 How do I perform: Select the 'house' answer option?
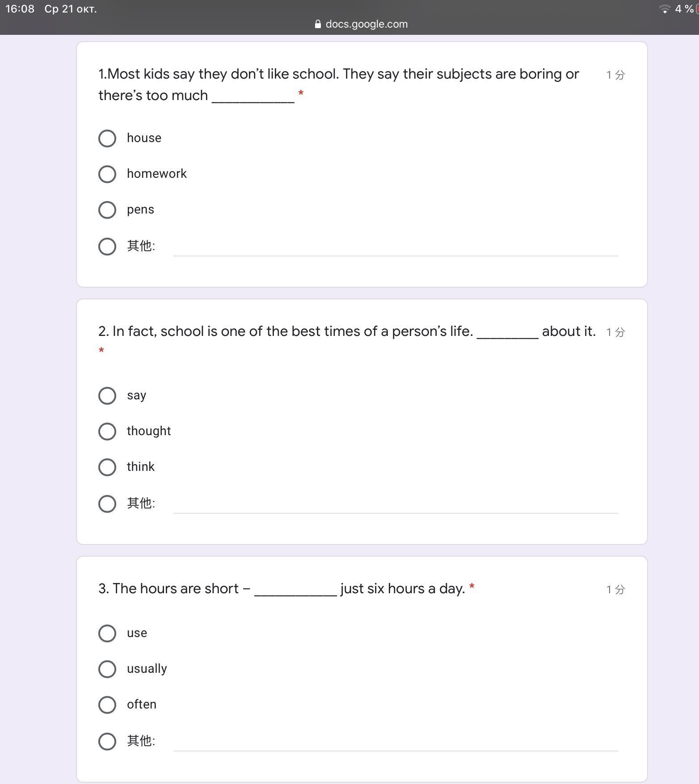(107, 138)
